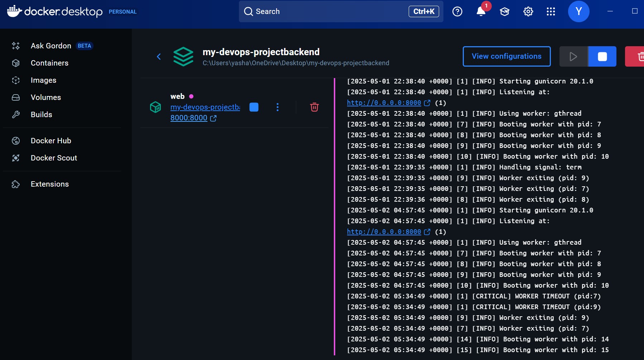This screenshot has height=360, width=644.
Task: Open Ask Gordon assistant
Action: pyautogui.click(x=51, y=45)
